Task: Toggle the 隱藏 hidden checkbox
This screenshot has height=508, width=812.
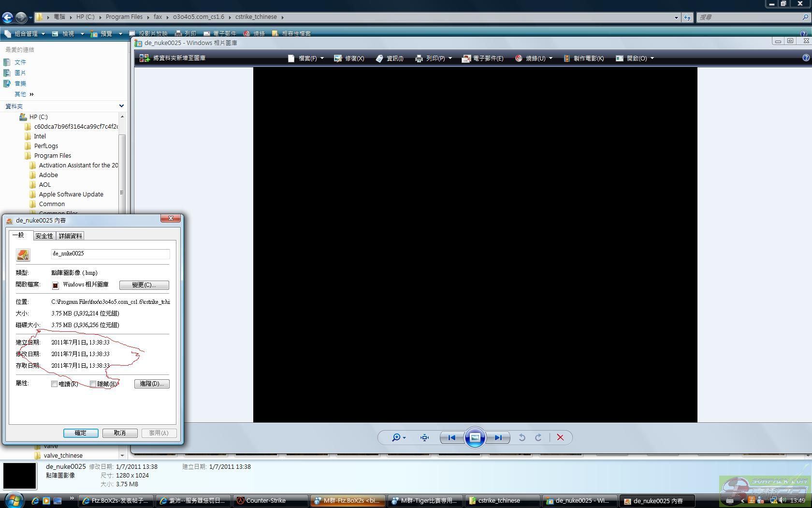Action: coord(93,384)
